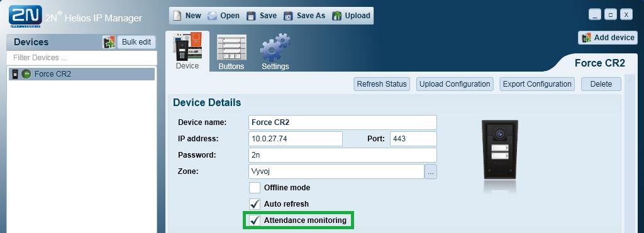This screenshot has width=644, height=233.
Task: Close the Helios IP Manager window
Action: click(x=626, y=15)
